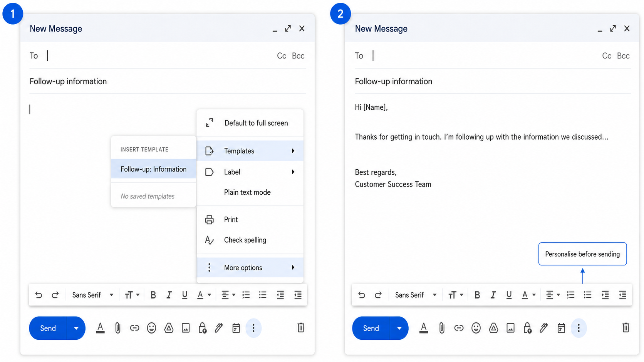
Task: Undo in the second compose window toolbar
Action: coord(361,295)
